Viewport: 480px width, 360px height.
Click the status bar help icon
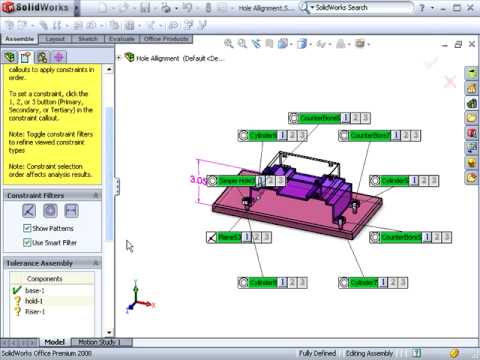click(x=417, y=353)
